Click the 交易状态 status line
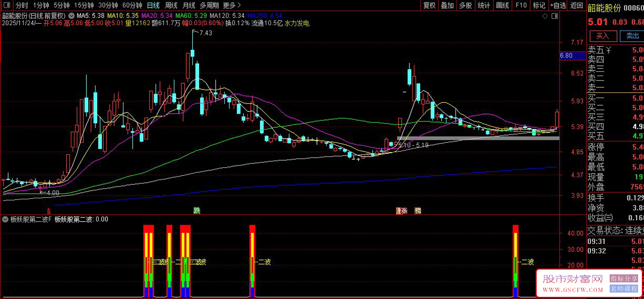 (x=616, y=230)
